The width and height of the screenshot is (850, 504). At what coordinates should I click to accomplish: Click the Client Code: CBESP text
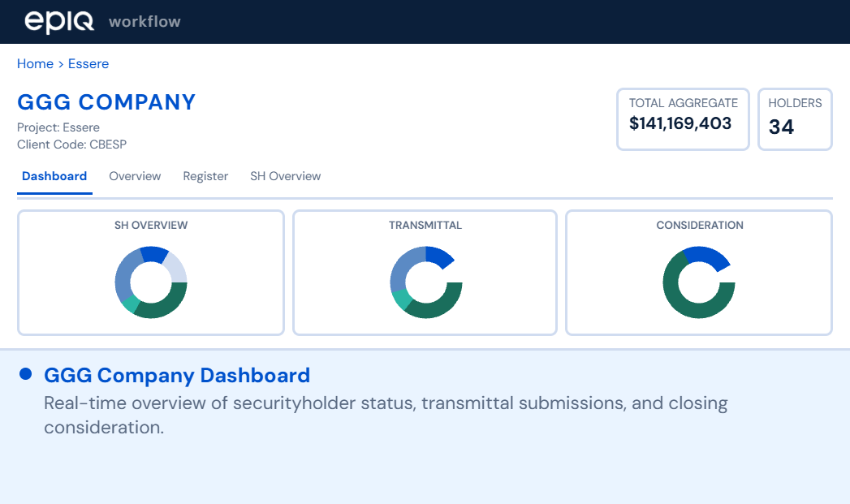coord(71,144)
